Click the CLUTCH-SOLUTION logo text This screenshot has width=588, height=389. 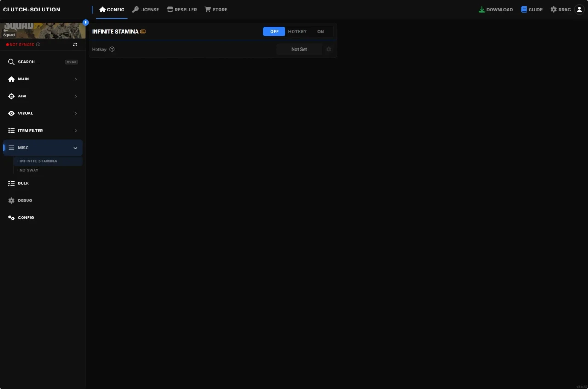coord(32,10)
